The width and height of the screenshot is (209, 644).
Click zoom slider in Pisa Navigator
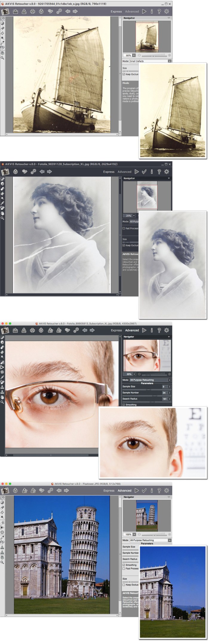click(x=154, y=534)
